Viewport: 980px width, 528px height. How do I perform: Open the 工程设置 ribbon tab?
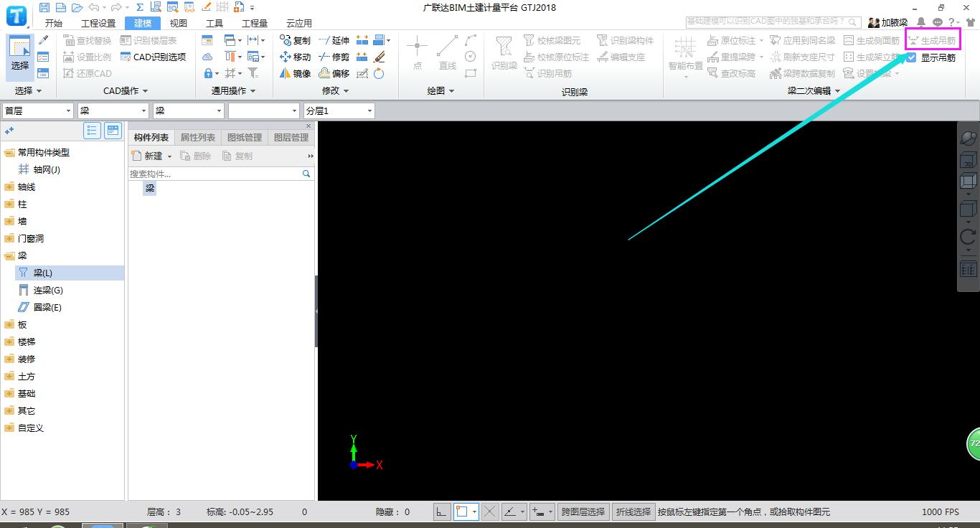[x=98, y=23]
